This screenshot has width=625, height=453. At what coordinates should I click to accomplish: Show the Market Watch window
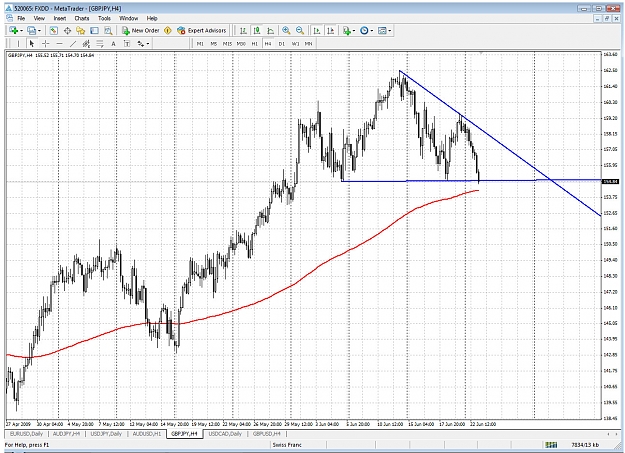[54, 30]
